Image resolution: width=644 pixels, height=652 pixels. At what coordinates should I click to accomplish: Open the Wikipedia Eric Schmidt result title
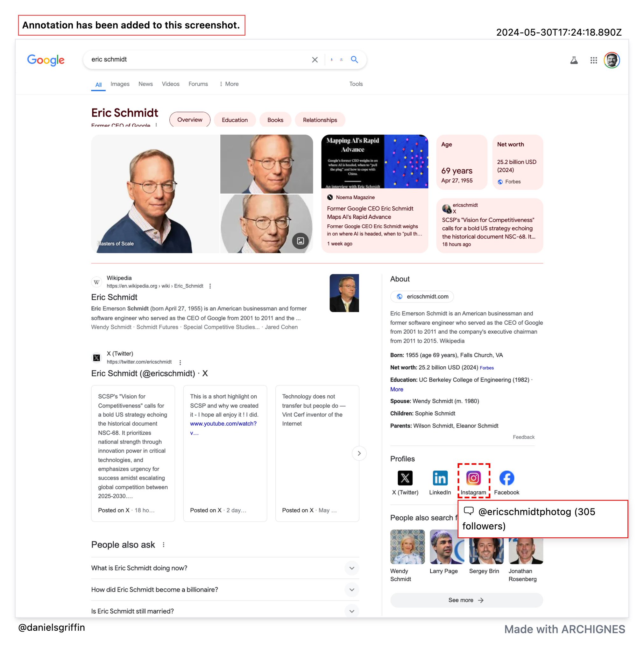point(114,297)
